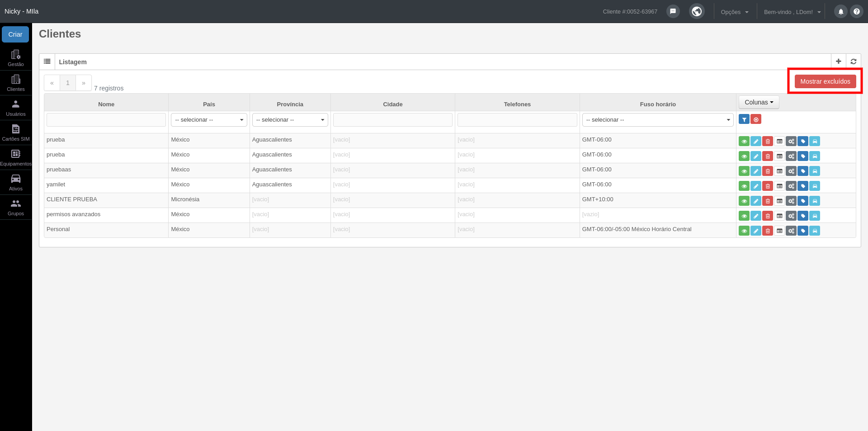The height and width of the screenshot is (431, 868).
Task: Edit the permisos avanzados client
Action: coord(756,216)
